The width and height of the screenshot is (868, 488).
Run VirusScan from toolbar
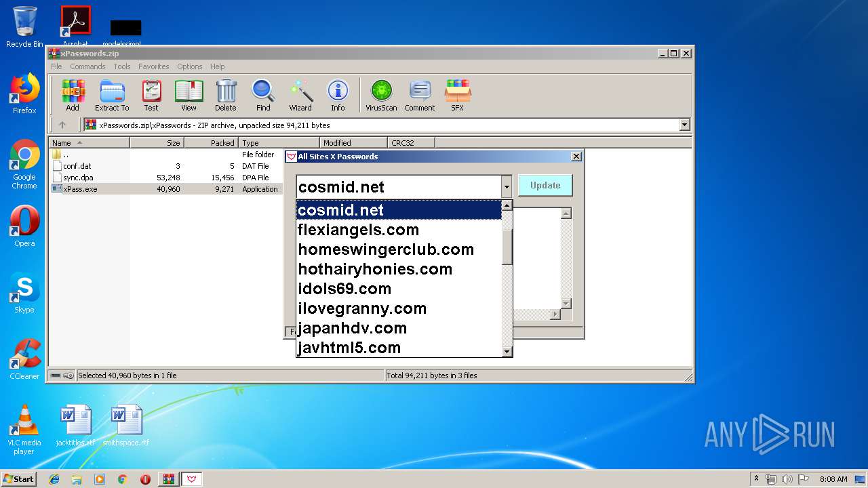coord(381,95)
